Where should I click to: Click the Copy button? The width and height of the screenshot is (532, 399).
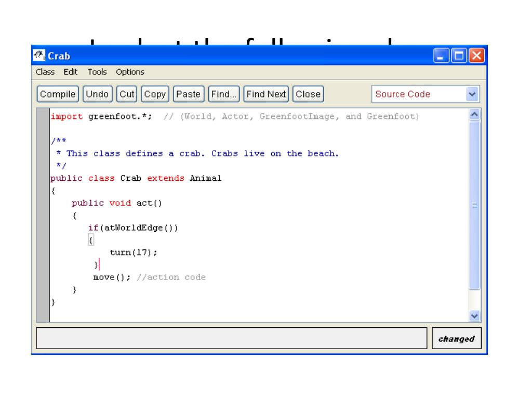tap(155, 94)
